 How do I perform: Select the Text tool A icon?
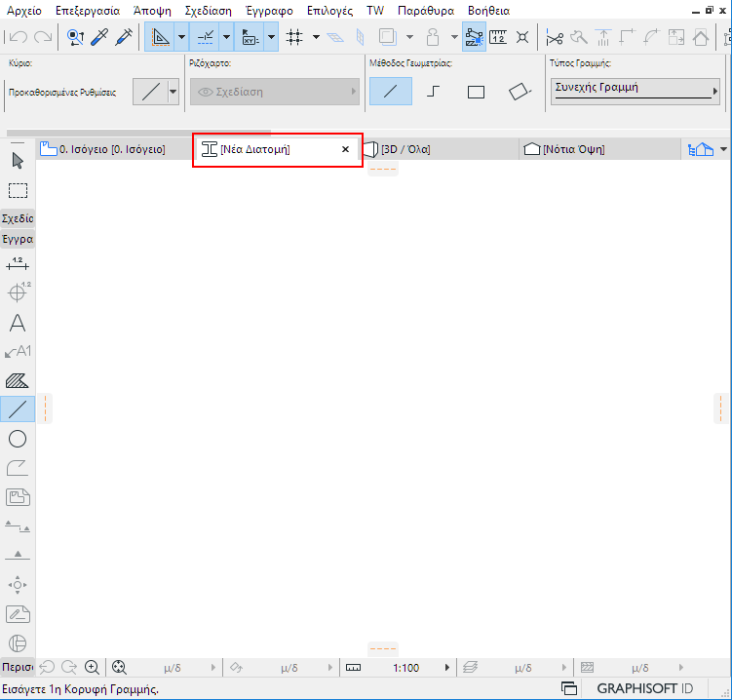tap(18, 323)
